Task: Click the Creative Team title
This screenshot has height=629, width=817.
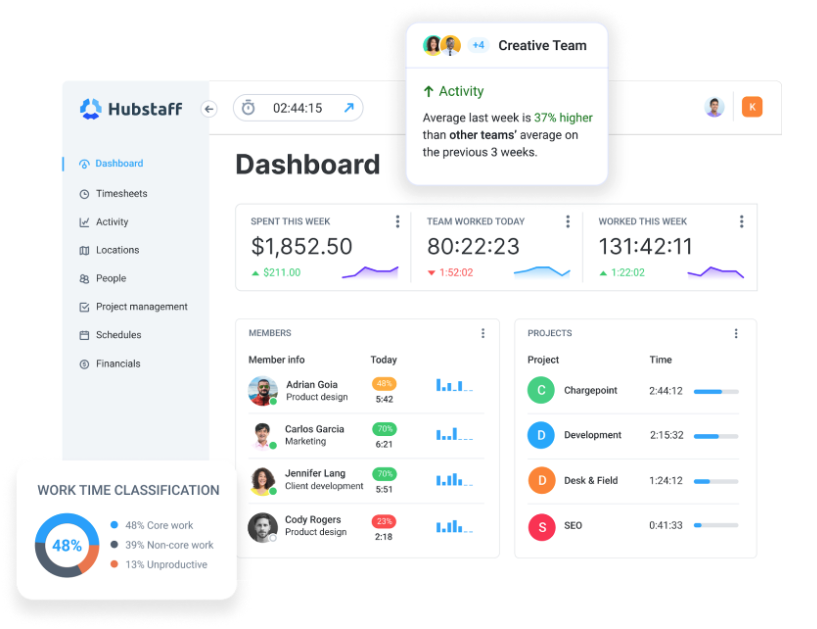Action: coord(542,45)
